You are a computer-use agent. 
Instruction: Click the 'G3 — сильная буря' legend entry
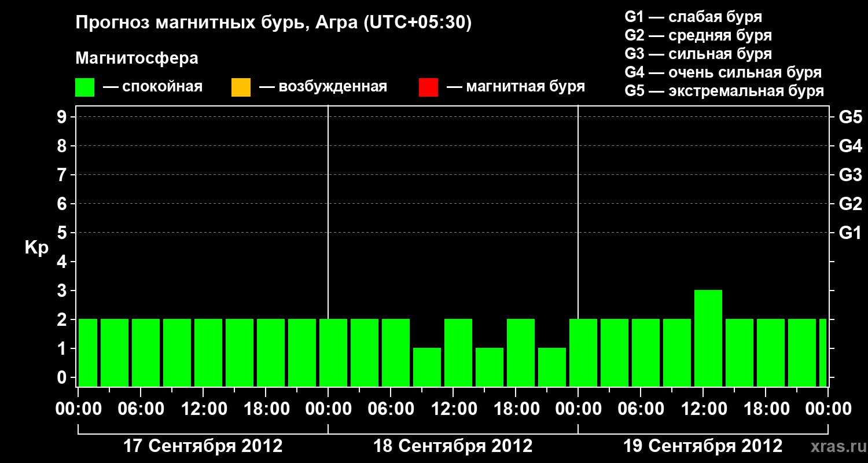point(698,54)
